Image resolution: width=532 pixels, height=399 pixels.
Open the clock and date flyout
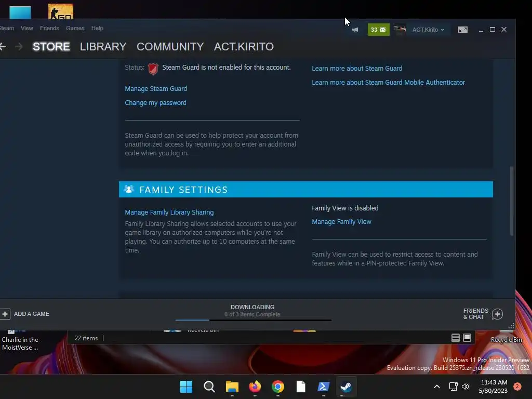(x=494, y=387)
